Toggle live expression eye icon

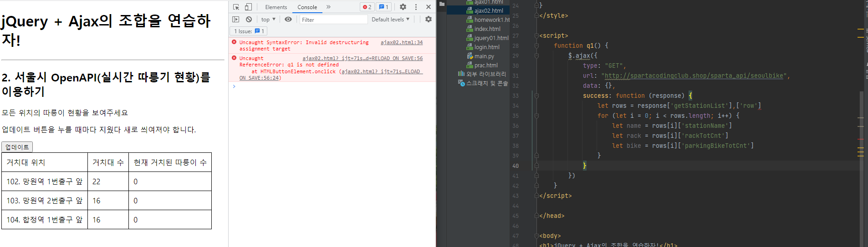288,19
